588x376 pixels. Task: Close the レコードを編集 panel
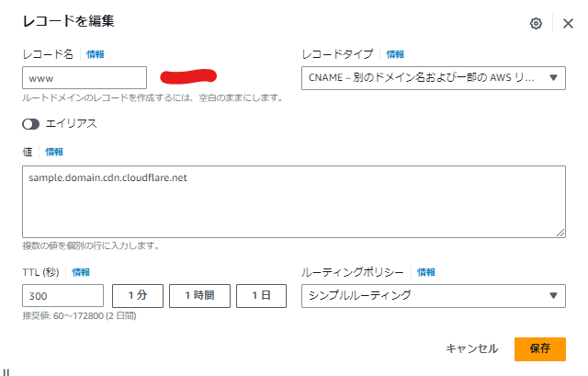tap(568, 23)
